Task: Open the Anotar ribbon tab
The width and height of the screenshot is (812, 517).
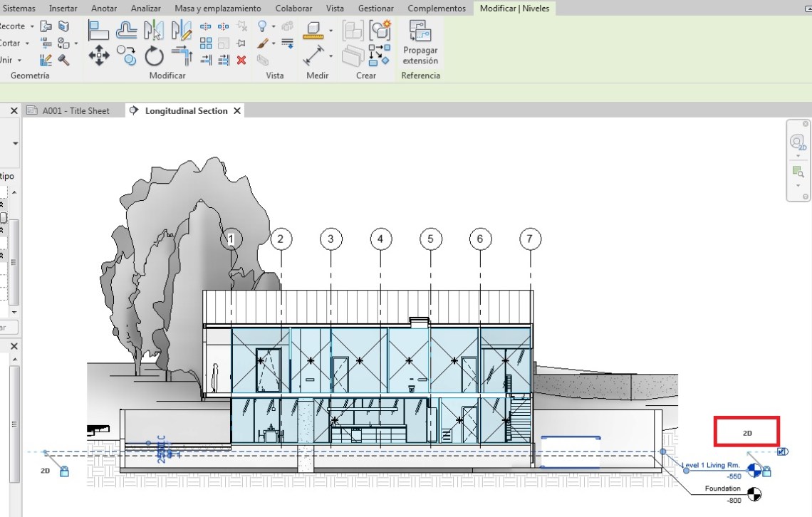Action: [x=104, y=8]
